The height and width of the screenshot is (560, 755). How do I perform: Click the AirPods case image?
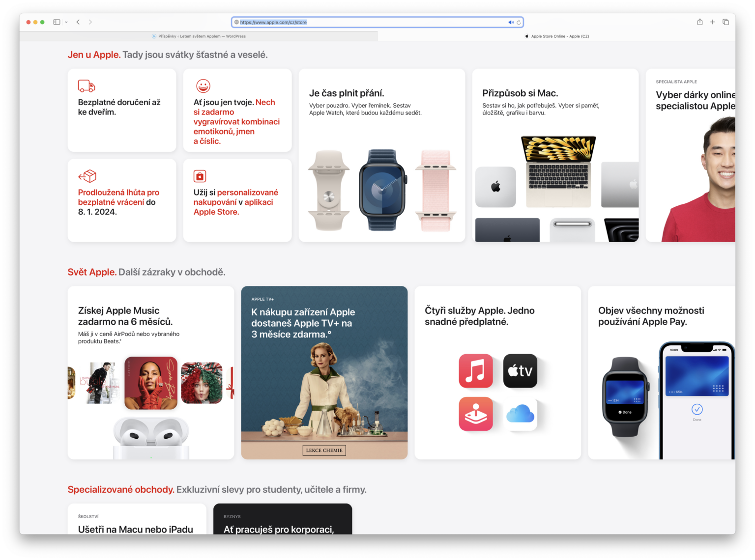(151, 438)
